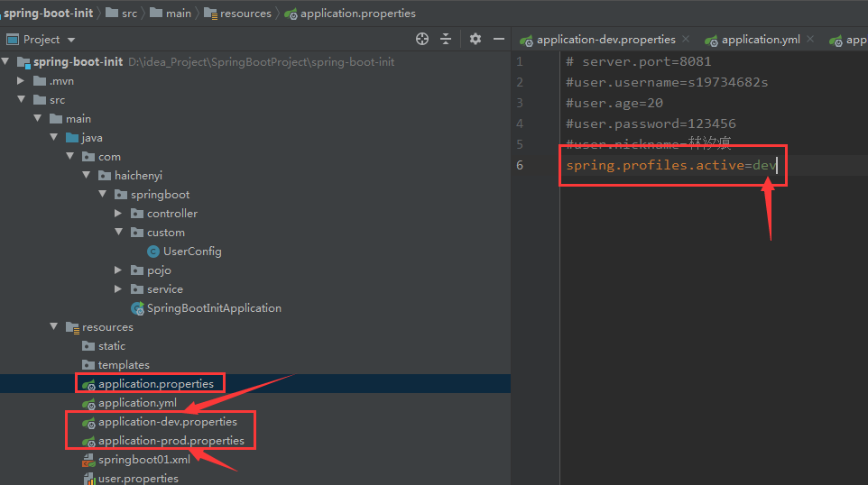Open the Project view dropdown

[71, 40]
